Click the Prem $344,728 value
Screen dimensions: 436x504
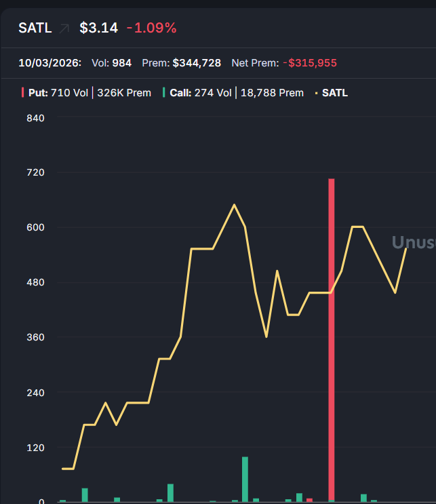coord(197,63)
